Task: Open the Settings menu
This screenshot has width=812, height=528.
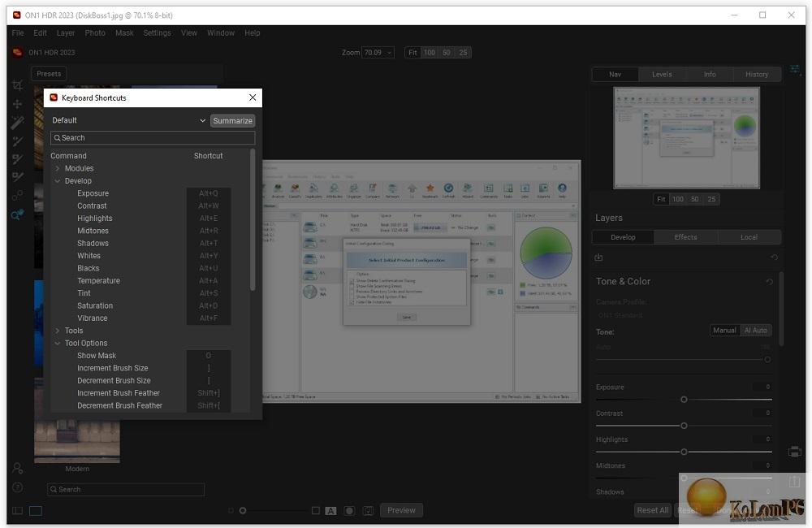Action: (157, 32)
